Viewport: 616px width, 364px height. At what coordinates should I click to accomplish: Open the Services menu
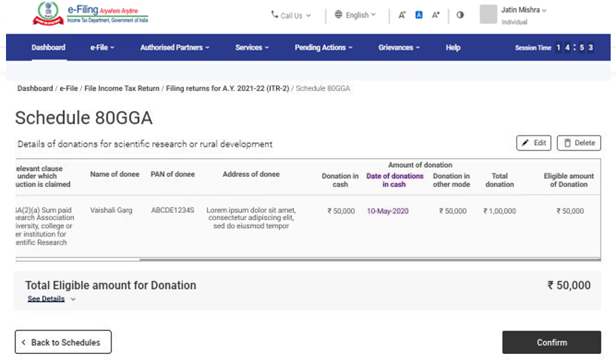tap(252, 47)
